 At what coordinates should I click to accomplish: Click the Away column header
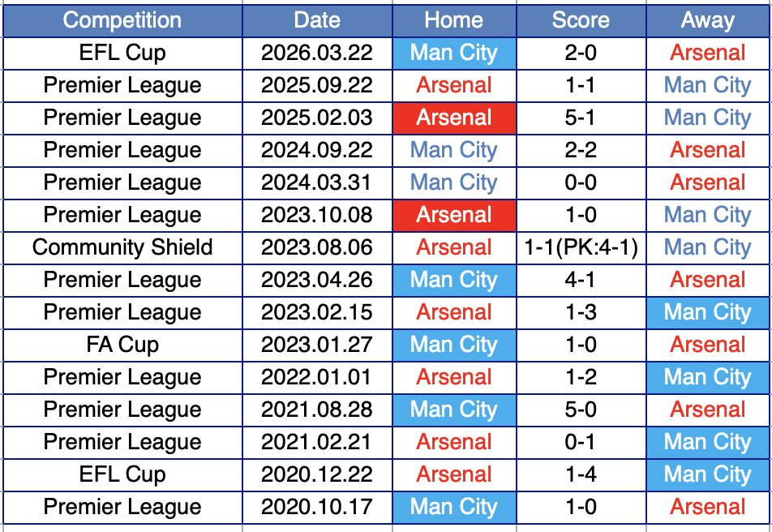[708, 20]
